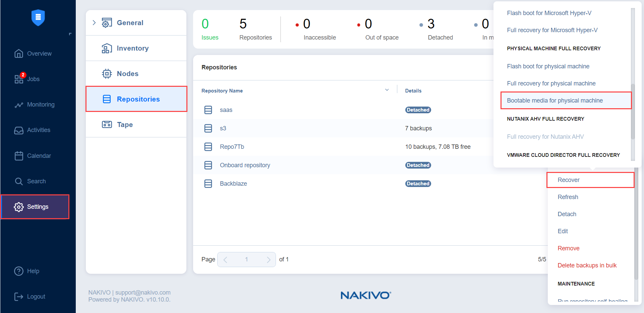The height and width of the screenshot is (313, 644).
Task: Select Full recovery for Nutanix AHV
Action: (x=545, y=137)
